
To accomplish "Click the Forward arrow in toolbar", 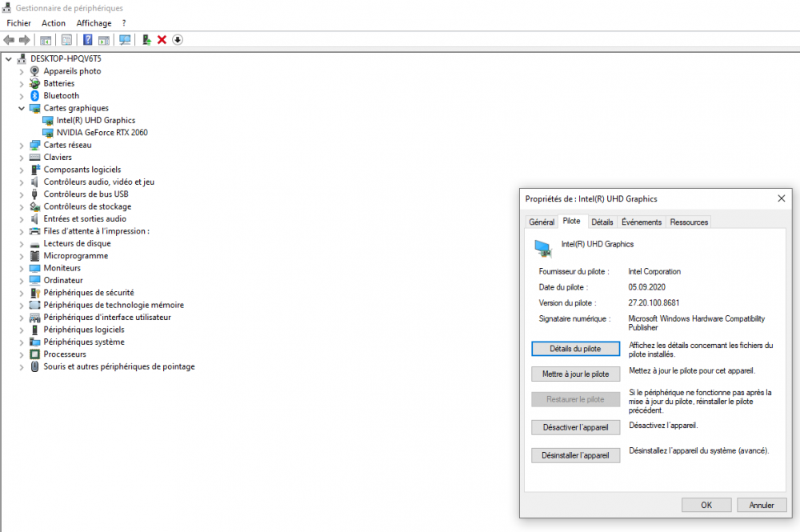I will coord(24,40).
